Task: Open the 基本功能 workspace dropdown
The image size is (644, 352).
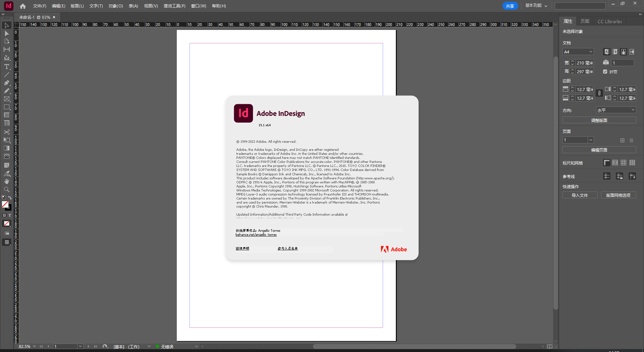Action: pyautogui.click(x=536, y=6)
